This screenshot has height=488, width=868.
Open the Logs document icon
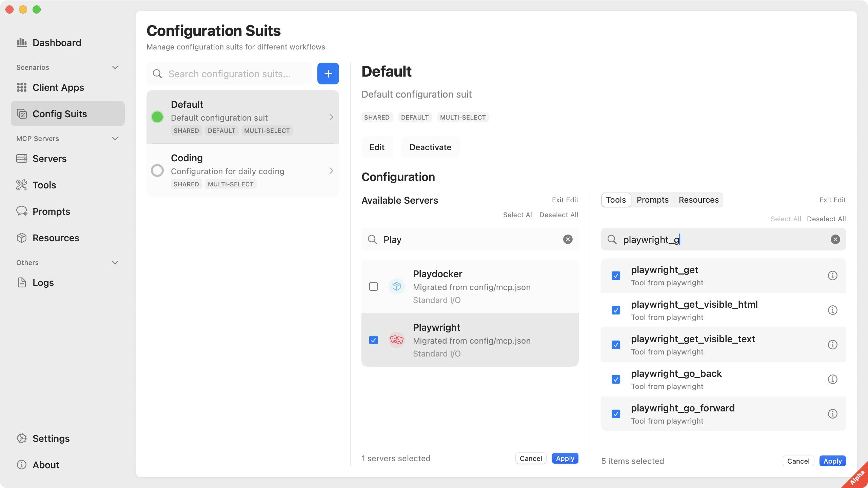[x=22, y=282]
